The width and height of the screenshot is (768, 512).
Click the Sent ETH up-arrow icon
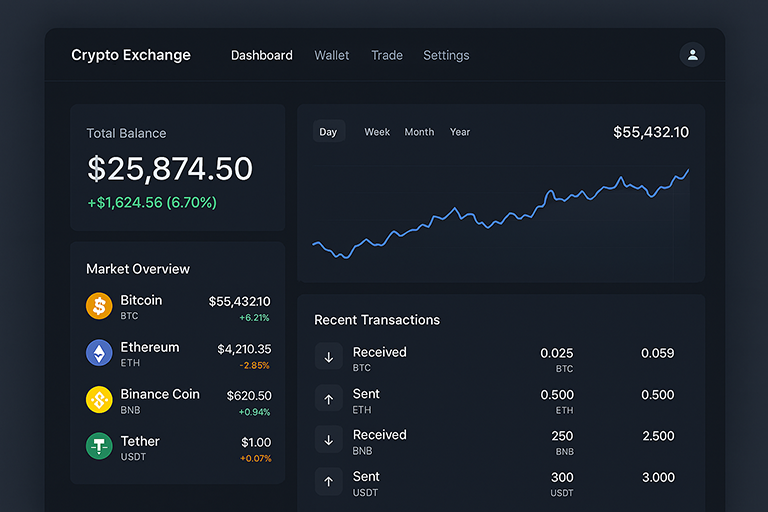click(x=328, y=399)
